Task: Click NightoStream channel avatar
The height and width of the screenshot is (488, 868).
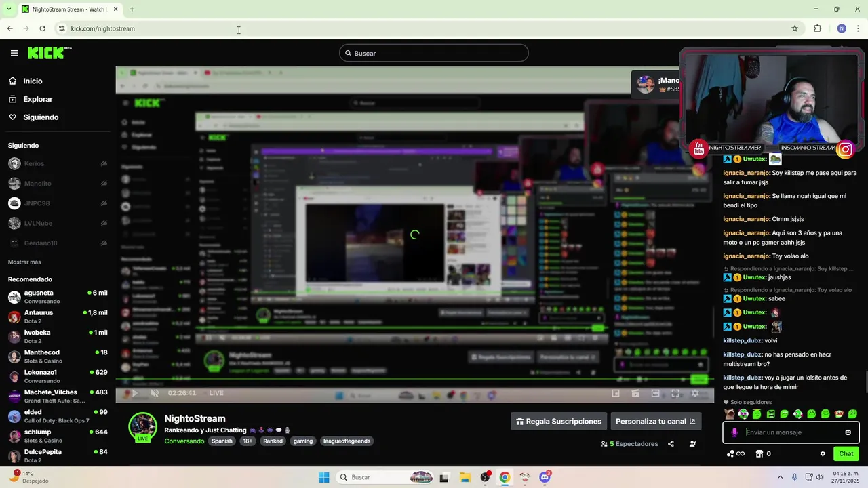Action: click(142, 427)
